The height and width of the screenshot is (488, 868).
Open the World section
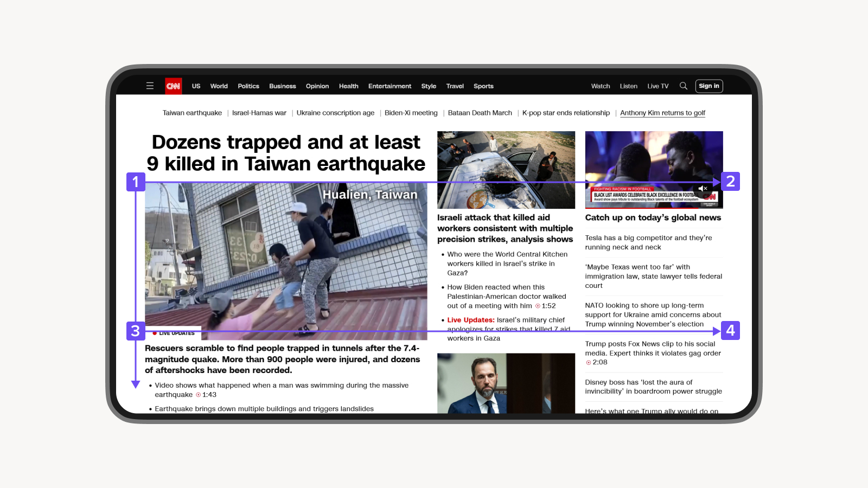(219, 86)
